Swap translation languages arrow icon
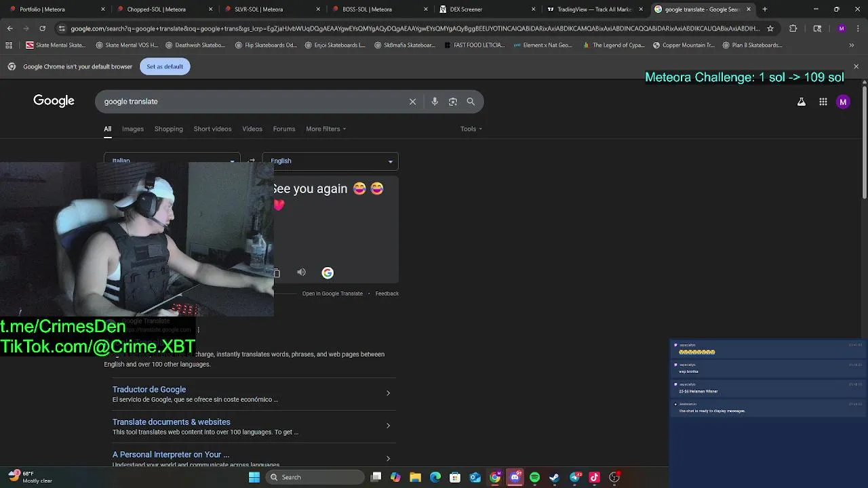The width and height of the screenshot is (868, 488). tap(252, 161)
